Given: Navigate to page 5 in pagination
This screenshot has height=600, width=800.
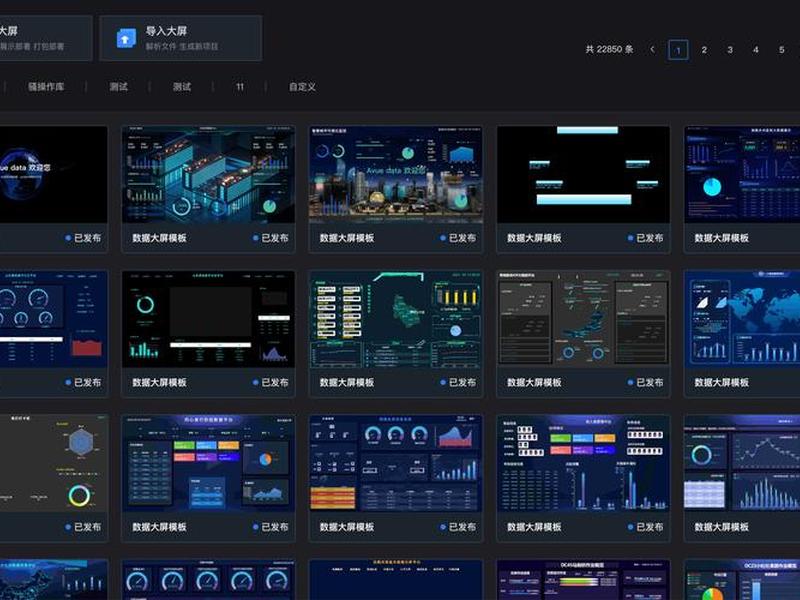Looking at the screenshot, I should pos(782,50).
